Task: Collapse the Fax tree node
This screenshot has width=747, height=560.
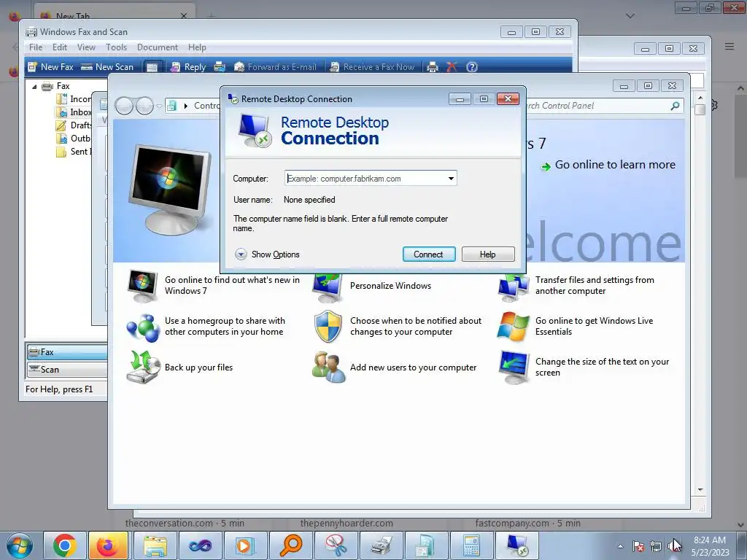Action: pyautogui.click(x=34, y=87)
